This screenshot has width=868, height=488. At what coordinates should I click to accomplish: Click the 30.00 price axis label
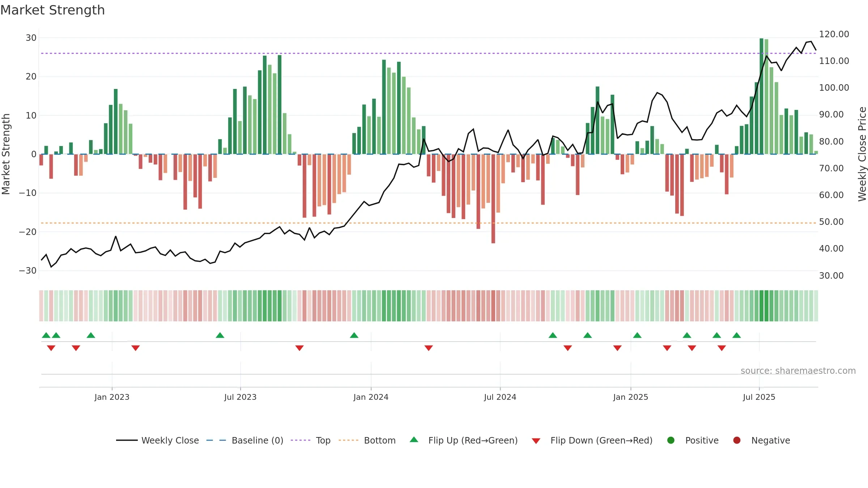(x=831, y=275)
